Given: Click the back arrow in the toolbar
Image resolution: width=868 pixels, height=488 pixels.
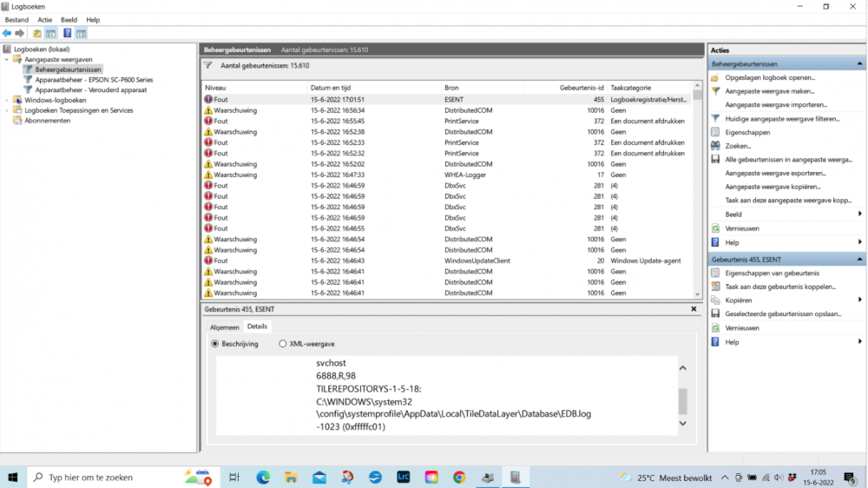Looking at the screenshot, I should coord(7,33).
